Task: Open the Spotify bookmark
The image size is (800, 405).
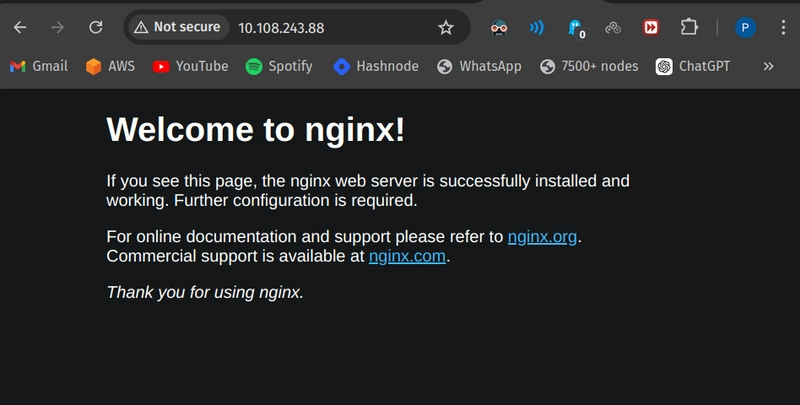Action: (x=279, y=66)
